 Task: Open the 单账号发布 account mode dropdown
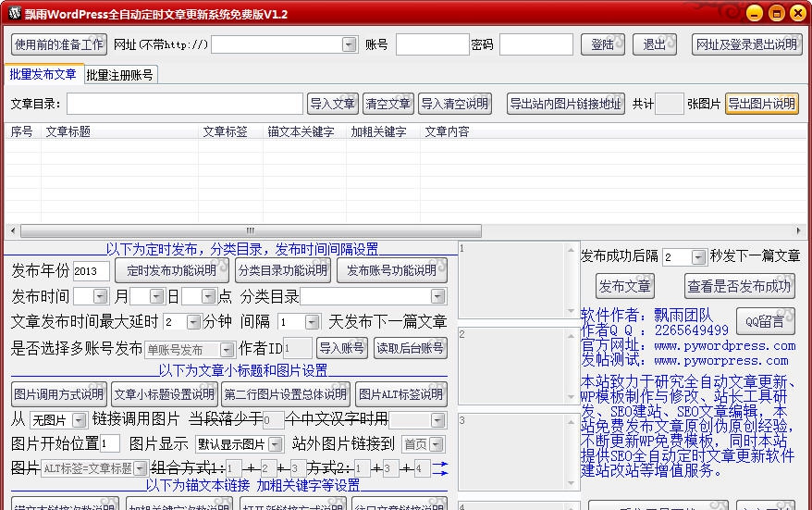pos(227,349)
